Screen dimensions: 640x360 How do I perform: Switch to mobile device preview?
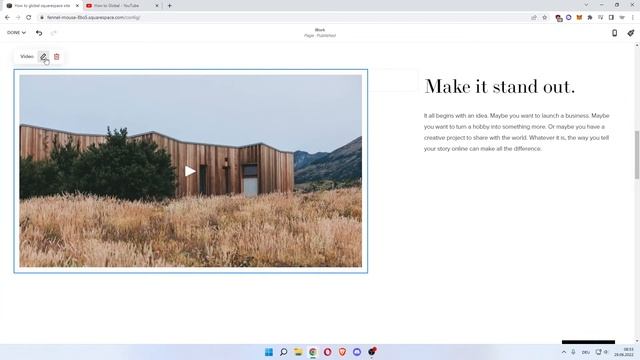(614, 33)
